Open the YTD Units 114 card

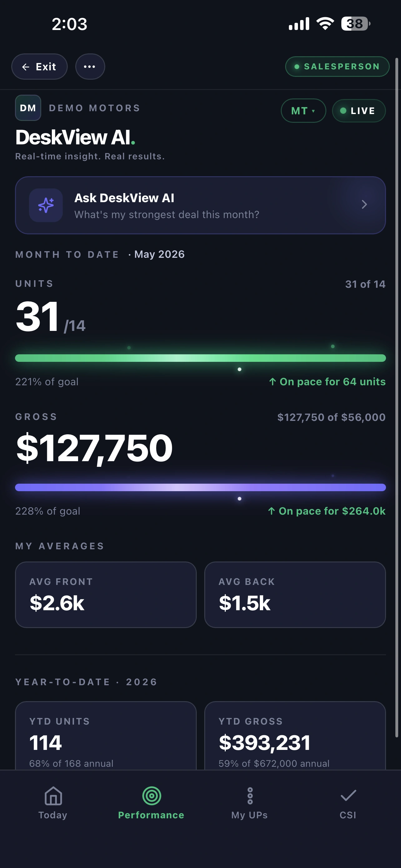click(106, 736)
